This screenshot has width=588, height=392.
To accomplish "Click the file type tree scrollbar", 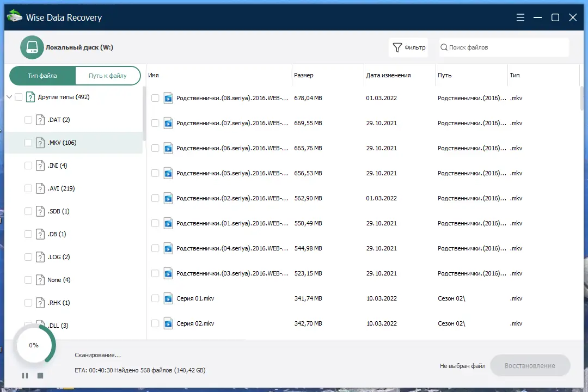I will click(x=144, y=113).
